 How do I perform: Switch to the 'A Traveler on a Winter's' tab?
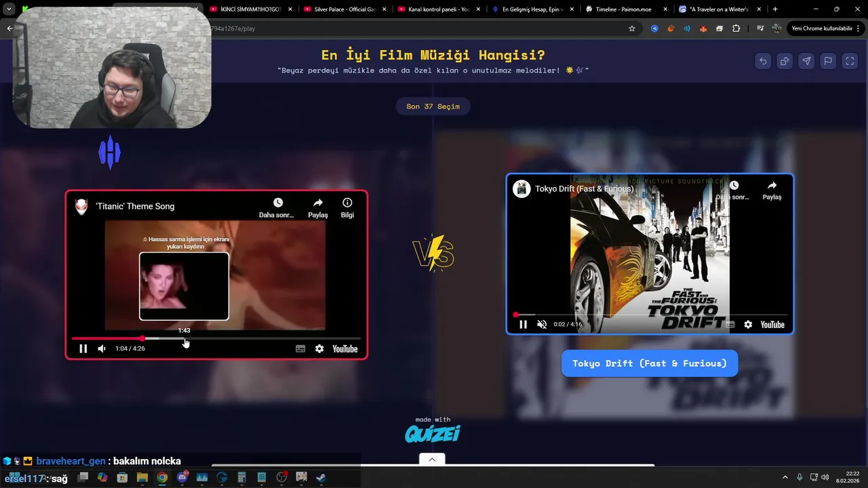click(720, 9)
